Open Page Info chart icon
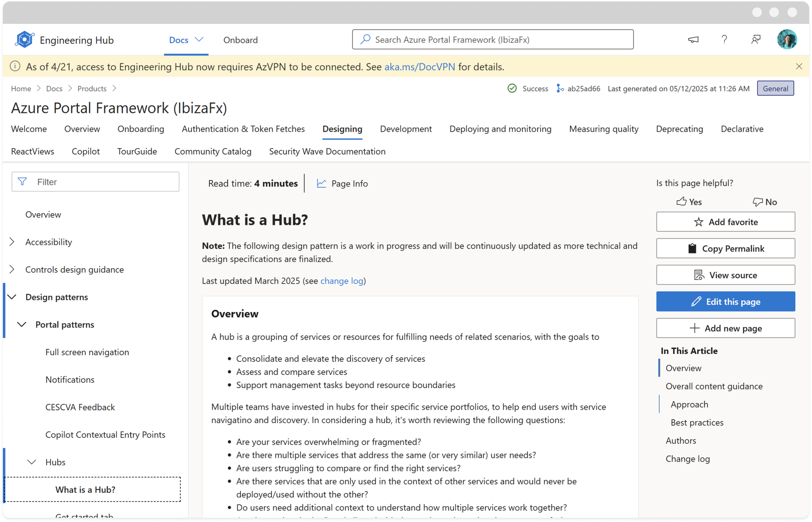 (x=321, y=183)
